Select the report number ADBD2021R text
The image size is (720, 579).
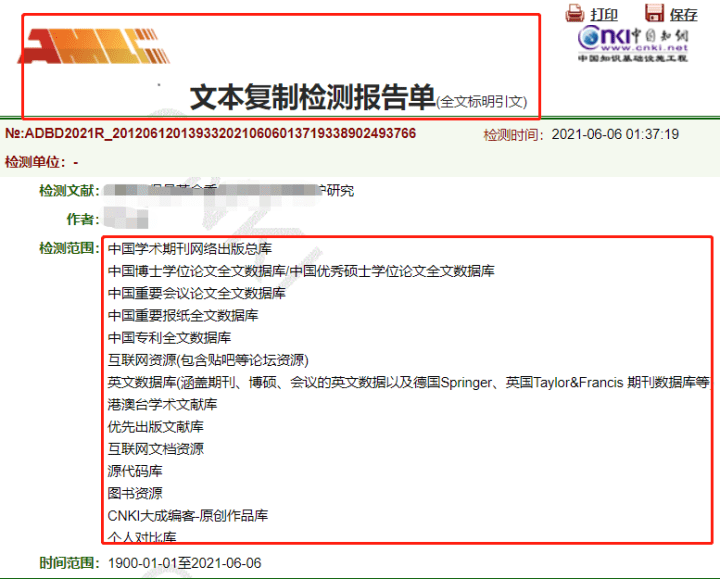pos(210,134)
